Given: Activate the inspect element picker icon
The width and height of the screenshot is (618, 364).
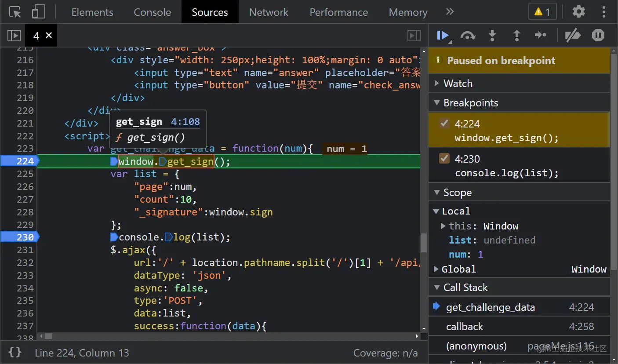Looking at the screenshot, I should [x=15, y=12].
